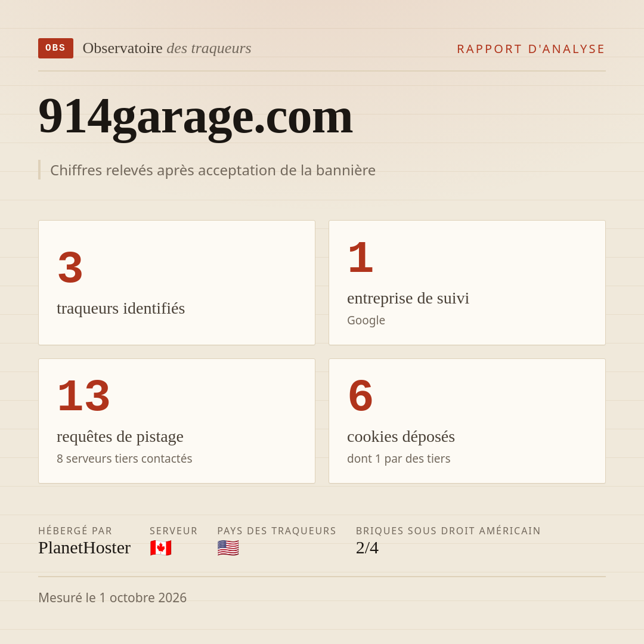644x644 pixels.
Task: Click the number 3 for traqueurs
Action: pos(70,267)
